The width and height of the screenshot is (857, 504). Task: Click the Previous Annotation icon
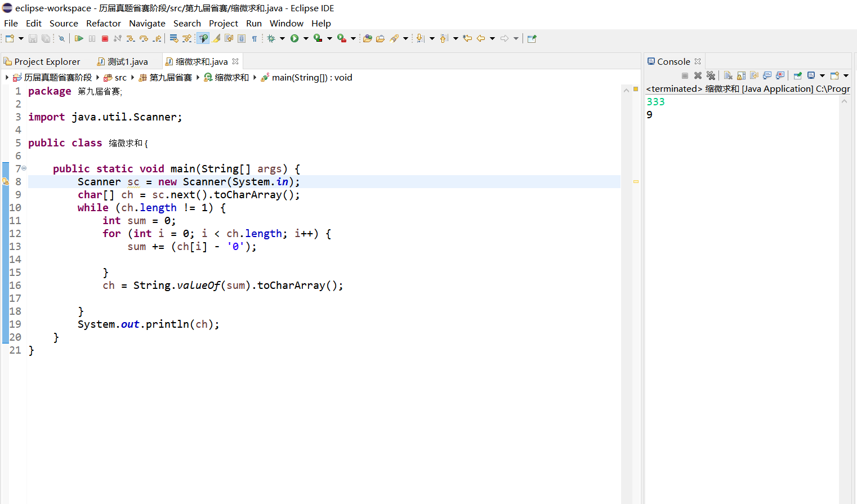(x=444, y=38)
